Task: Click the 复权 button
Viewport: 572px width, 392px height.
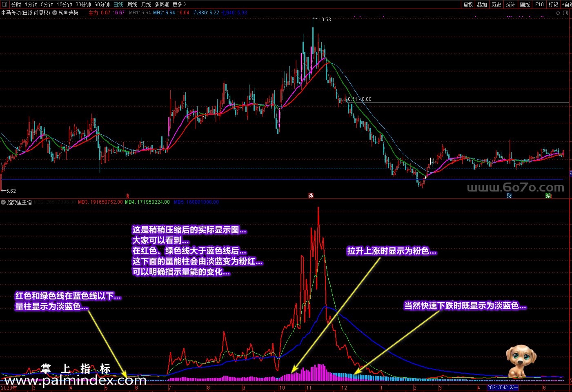Action: pyautogui.click(x=468, y=4)
